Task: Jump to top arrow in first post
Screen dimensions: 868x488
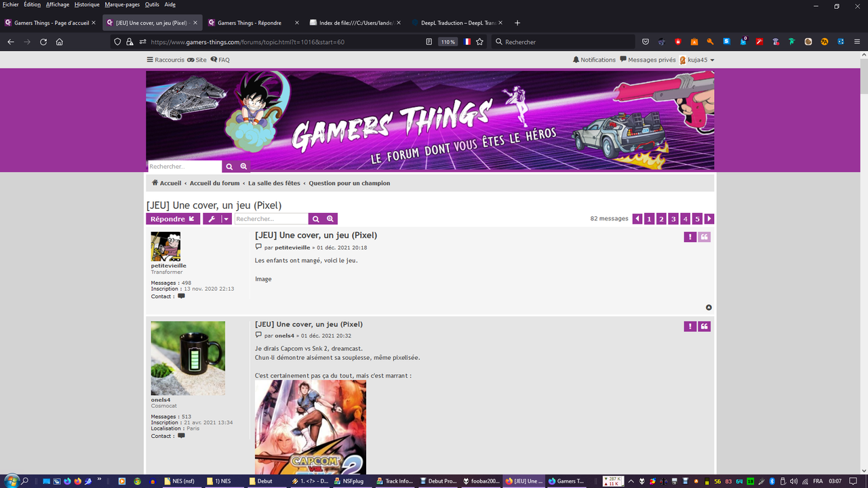Action: (709, 308)
